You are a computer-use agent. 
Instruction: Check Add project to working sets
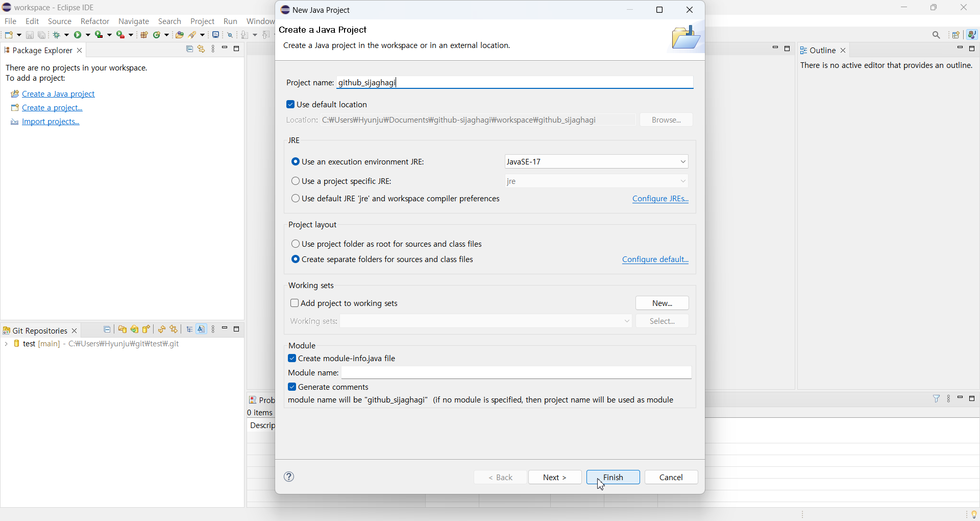click(295, 303)
